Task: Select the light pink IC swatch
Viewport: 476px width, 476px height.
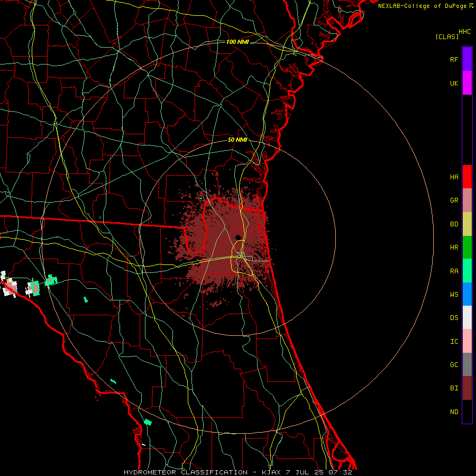Action: pyautogui.click(x=467, y=341)
